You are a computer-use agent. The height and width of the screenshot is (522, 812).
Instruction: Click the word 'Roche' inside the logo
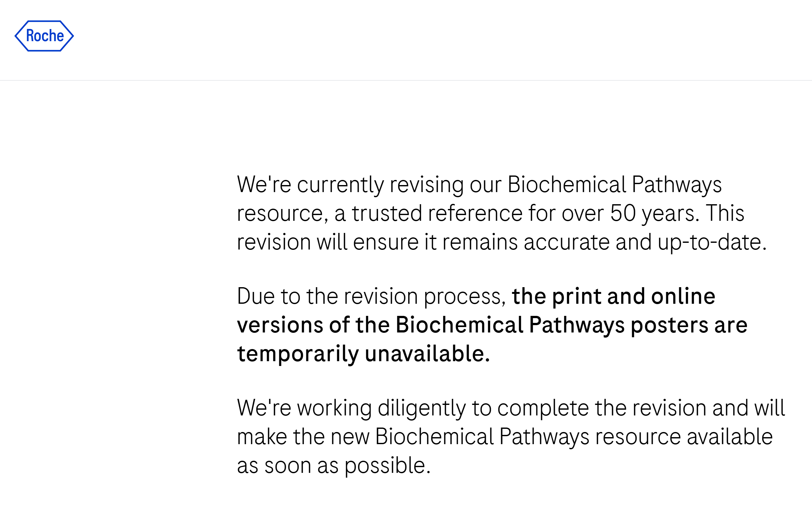45,36
